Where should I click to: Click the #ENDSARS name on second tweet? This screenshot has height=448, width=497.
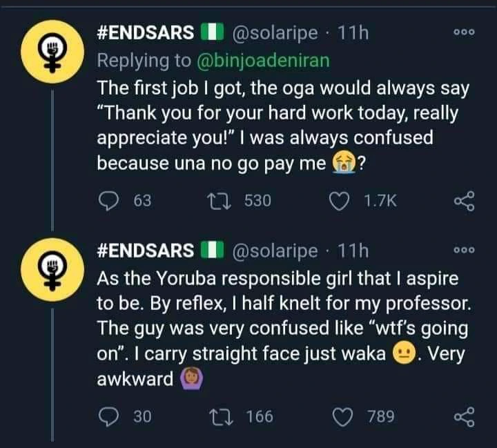144,250
